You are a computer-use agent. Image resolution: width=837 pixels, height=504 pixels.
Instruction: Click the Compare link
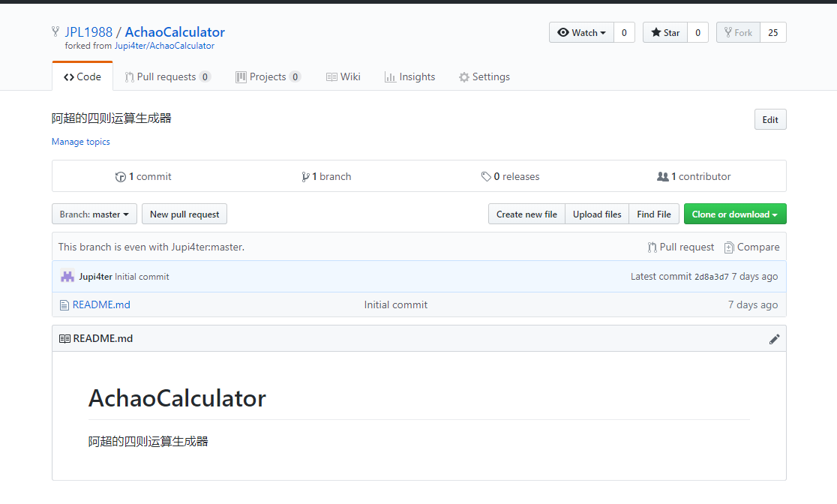tap(751, 247)
